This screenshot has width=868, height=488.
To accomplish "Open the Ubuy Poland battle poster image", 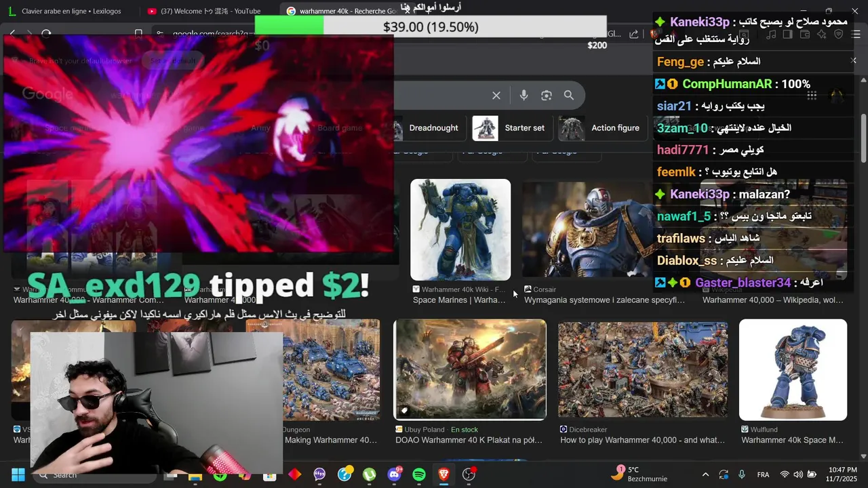I will coord(470,370).
